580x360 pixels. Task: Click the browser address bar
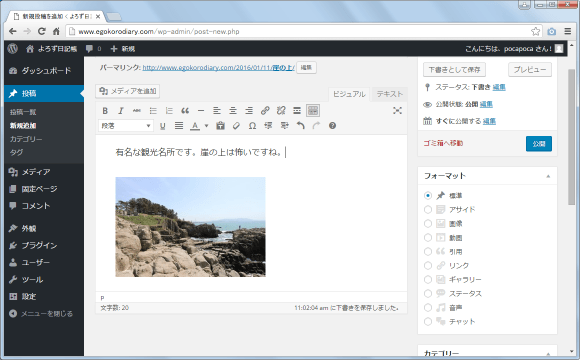coord(303,31)
